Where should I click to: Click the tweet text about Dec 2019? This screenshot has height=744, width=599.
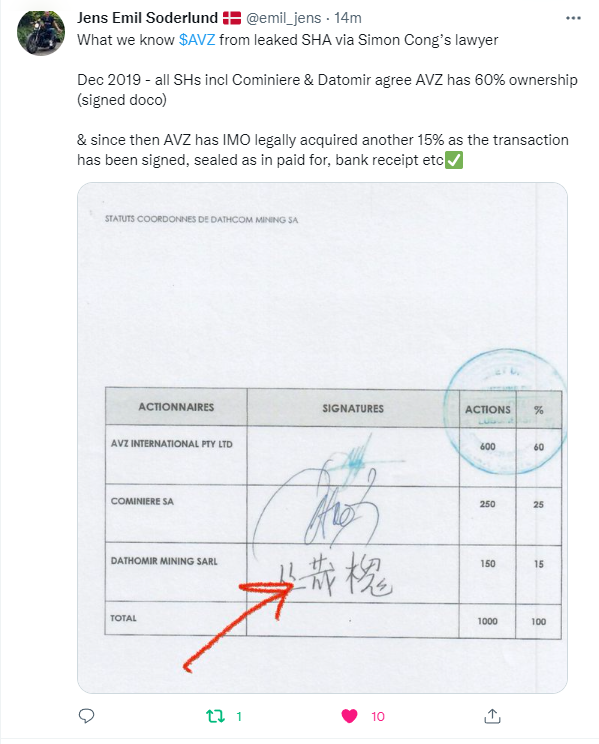pos(327,90)
